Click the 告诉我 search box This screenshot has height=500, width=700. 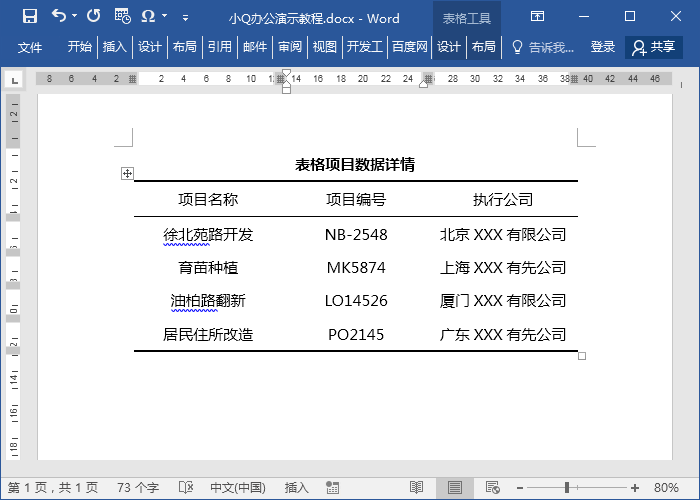551,47
